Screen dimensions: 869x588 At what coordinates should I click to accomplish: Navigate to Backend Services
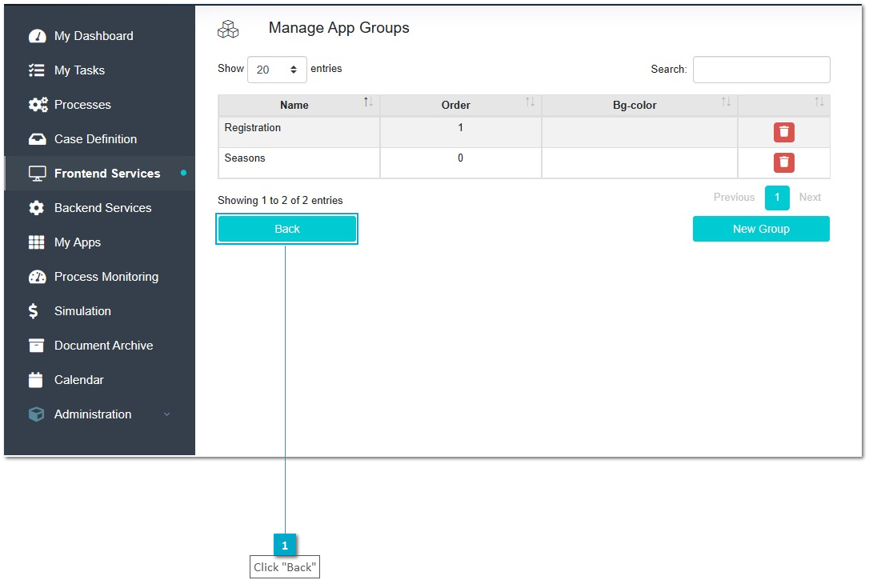pos(102,208)
